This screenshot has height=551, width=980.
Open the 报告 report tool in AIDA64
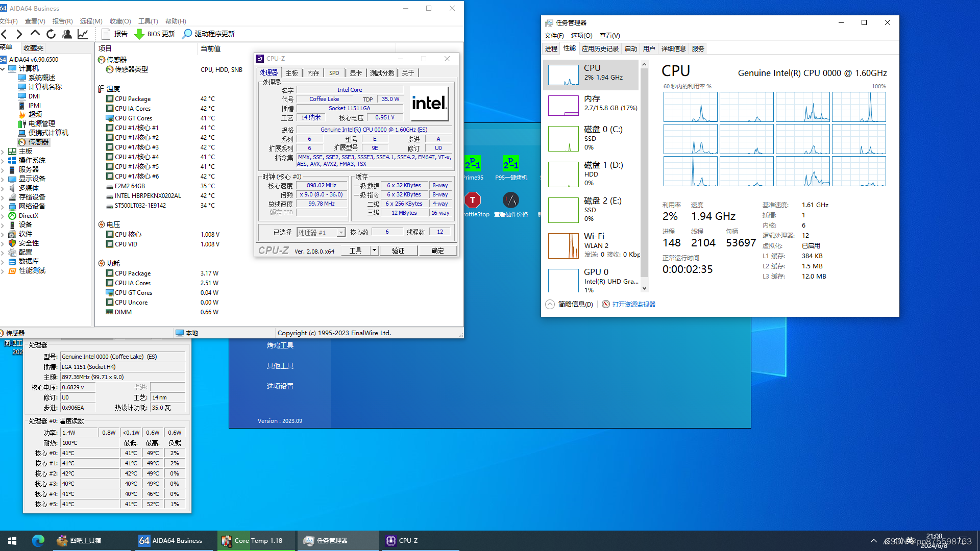coord(115,34)
